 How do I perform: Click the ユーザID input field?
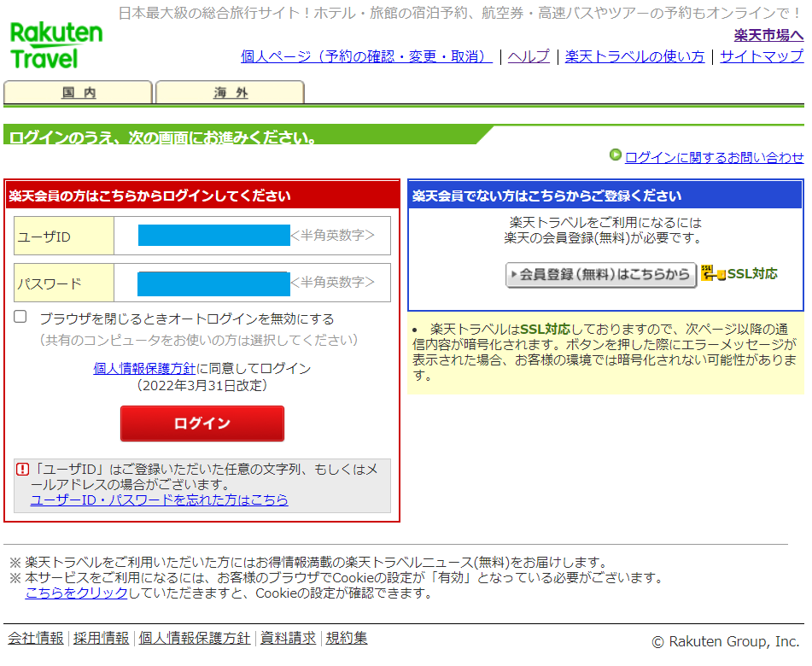click(x=213, y=235)
